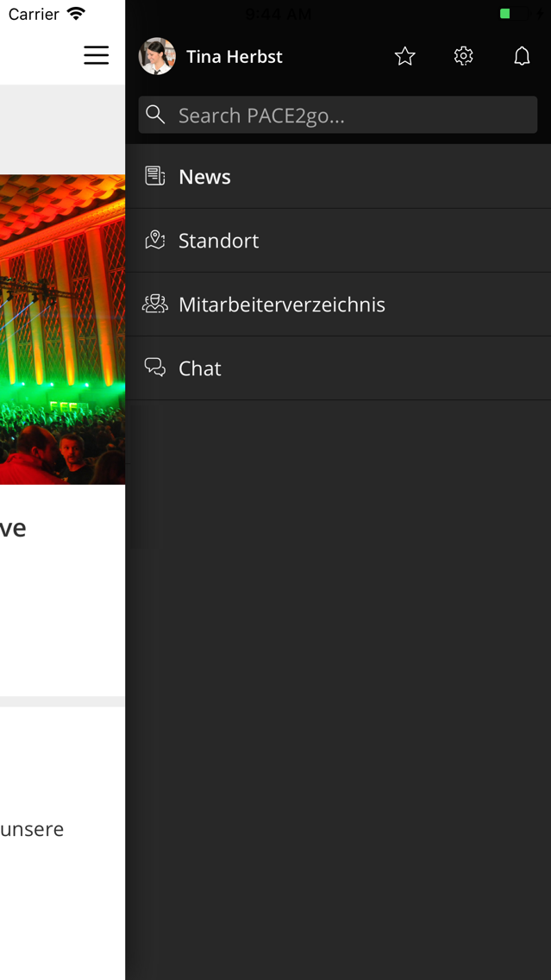Select the News menu item

coord(338,176)
